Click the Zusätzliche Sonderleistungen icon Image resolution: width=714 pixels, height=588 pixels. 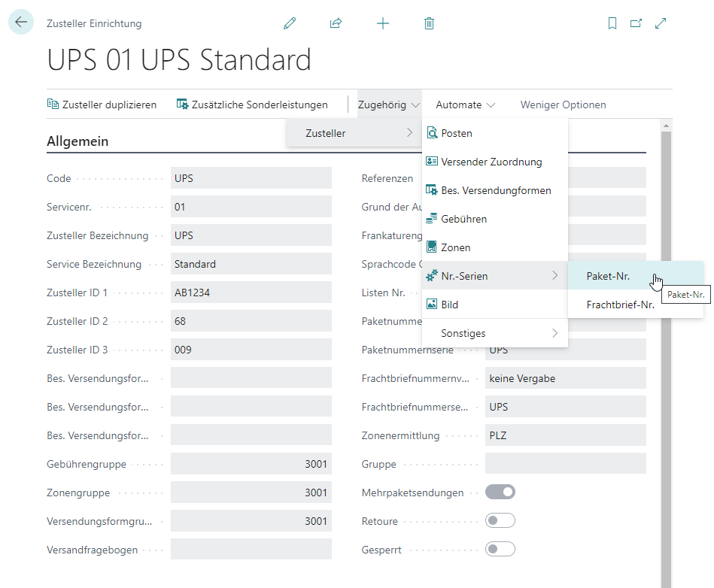pos(182,105)
